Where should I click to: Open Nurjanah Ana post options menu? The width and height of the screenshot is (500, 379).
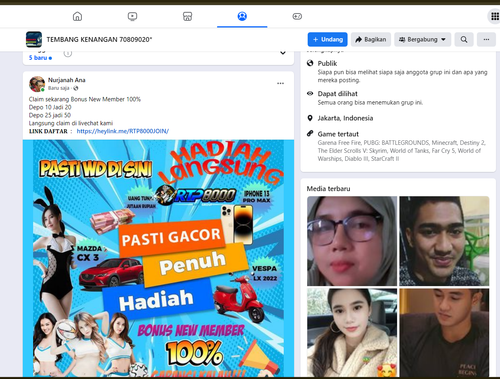pyautogui.click(x=280, y=83)
